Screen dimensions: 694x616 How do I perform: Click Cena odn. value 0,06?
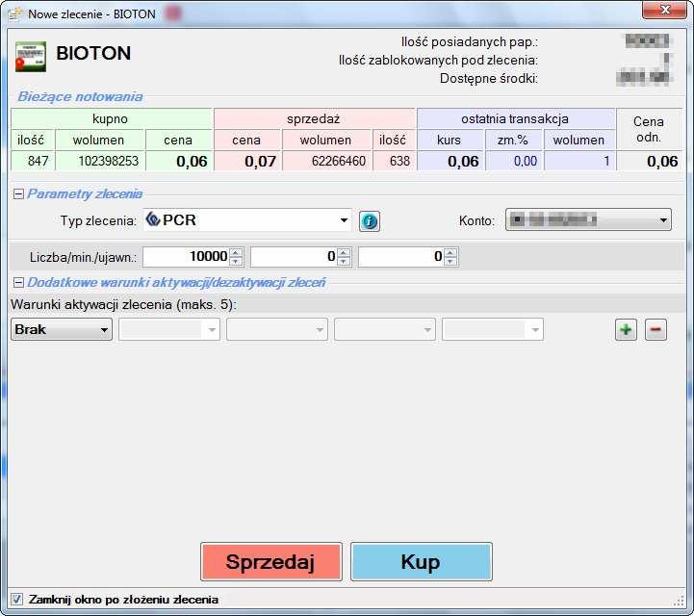point(661,161)
